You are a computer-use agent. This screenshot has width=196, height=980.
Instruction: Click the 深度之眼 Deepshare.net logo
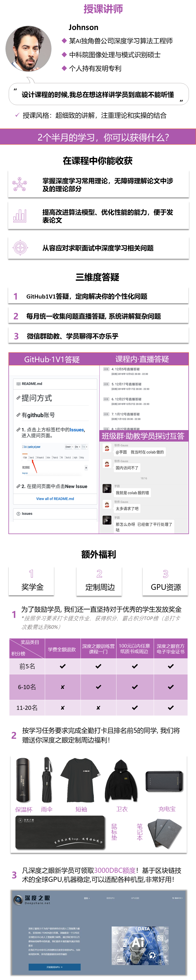(x=32, y=899)
